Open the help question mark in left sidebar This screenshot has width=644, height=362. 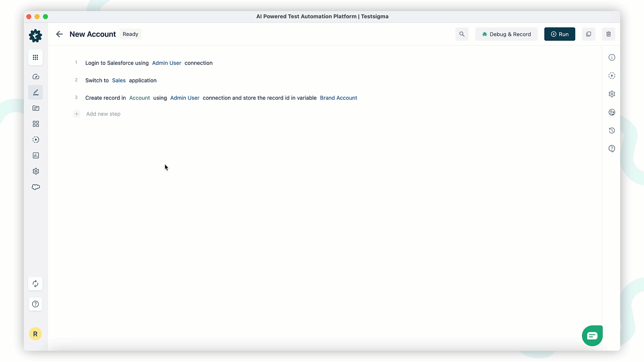[x=36, y=304]
